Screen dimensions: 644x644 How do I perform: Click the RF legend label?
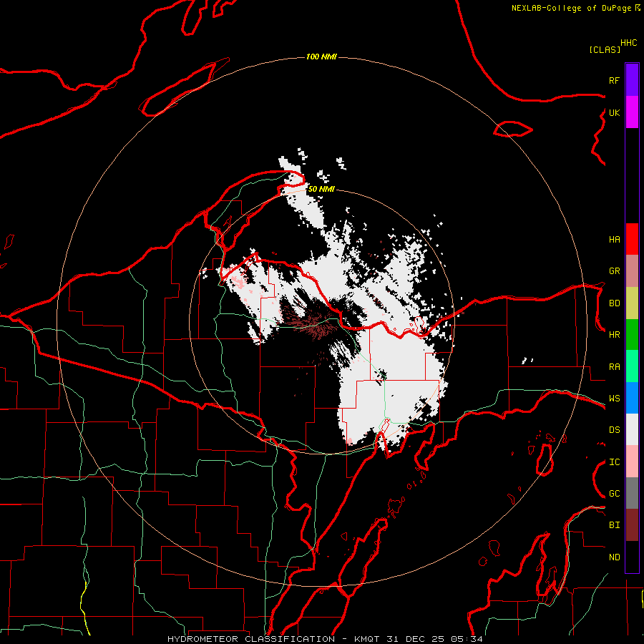click(614, 80)
